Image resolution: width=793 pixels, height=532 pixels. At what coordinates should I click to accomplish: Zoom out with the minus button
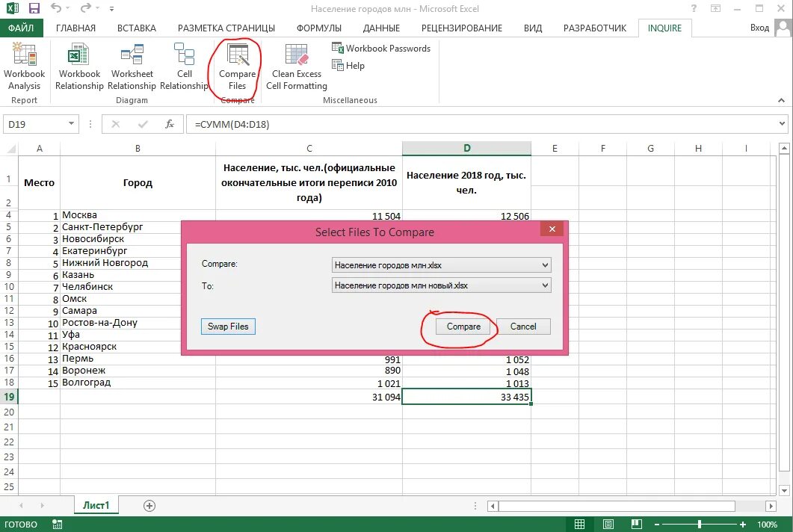[x=657, y=525]
